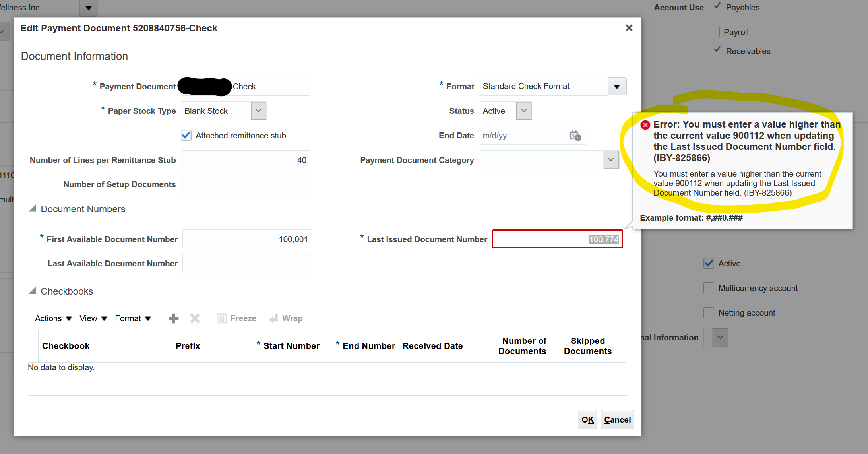This screenshot has height=454, width=868.
Task: Click the Add row icon in Checkbooks toolbar
Action: [173, 318]
